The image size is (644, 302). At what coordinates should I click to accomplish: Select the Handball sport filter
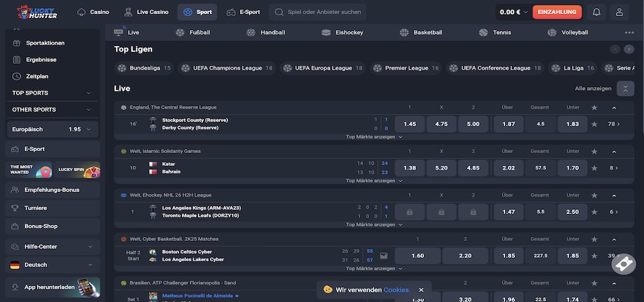(266, 32)
